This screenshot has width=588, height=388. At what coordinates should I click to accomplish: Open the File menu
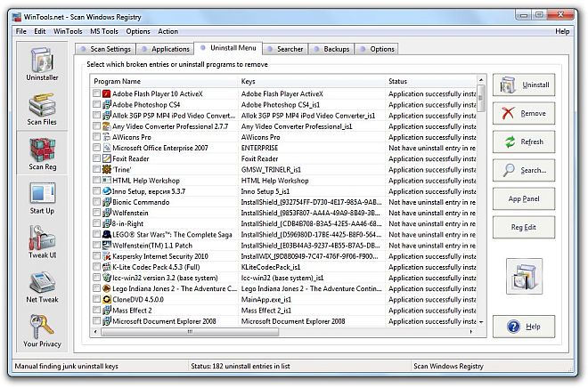click(21, 31)
